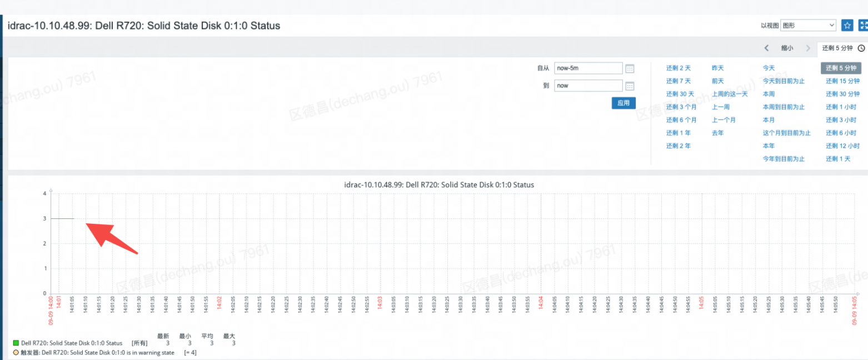Image resolution: width=868 pixels, height=360 pixels.
Task: Open calendar picker for 到 field
Action: pos(630,86)
